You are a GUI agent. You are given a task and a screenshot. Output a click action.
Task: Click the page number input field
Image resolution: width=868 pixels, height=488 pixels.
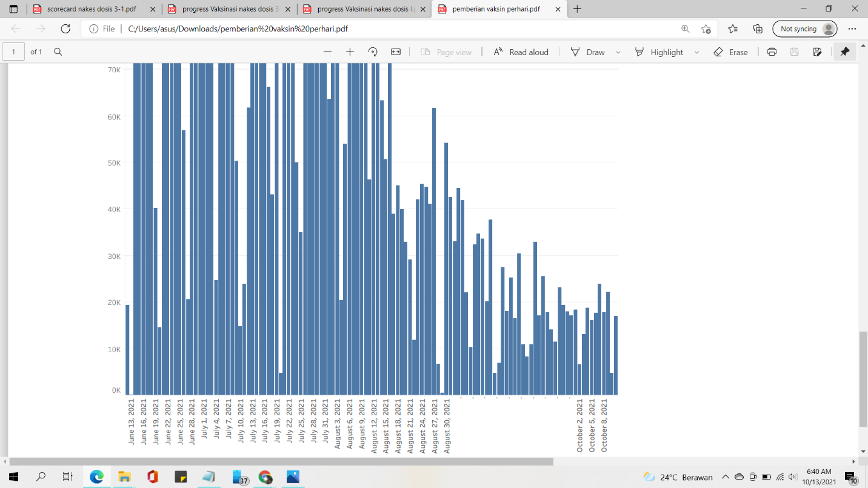tap(14, 52)
